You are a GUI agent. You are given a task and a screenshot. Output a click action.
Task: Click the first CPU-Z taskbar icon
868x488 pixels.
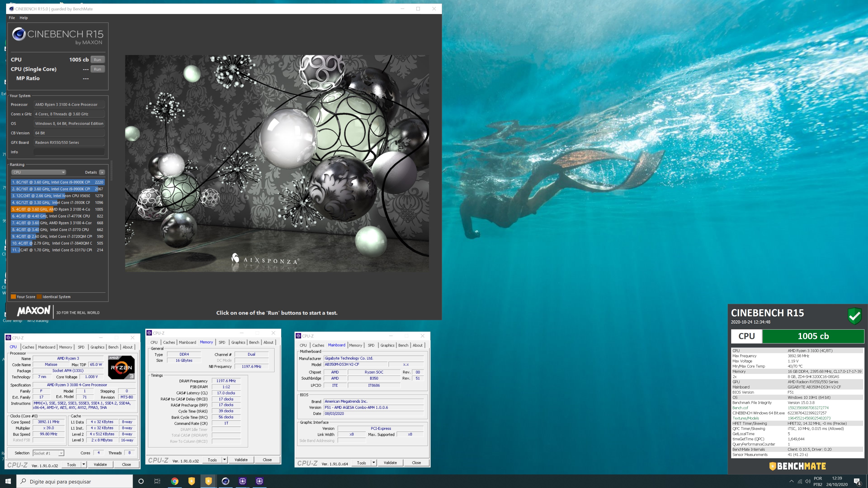coord(242,481)
